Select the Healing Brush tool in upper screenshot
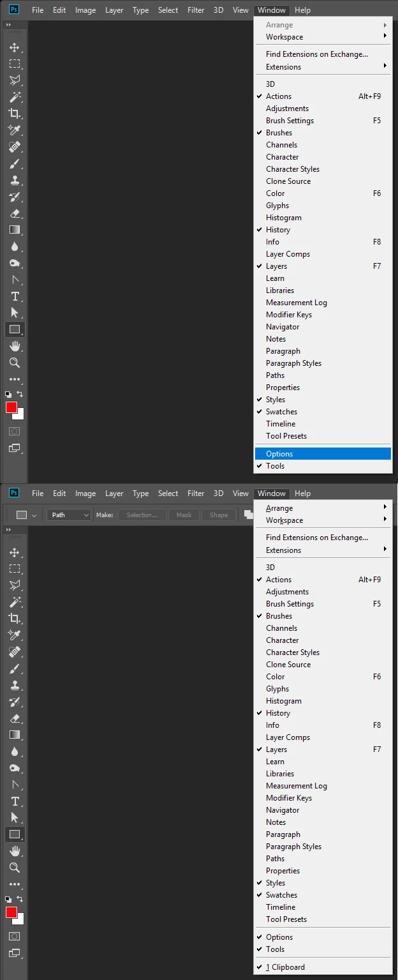The image size is (398, 980). click(x=14, y=147)
